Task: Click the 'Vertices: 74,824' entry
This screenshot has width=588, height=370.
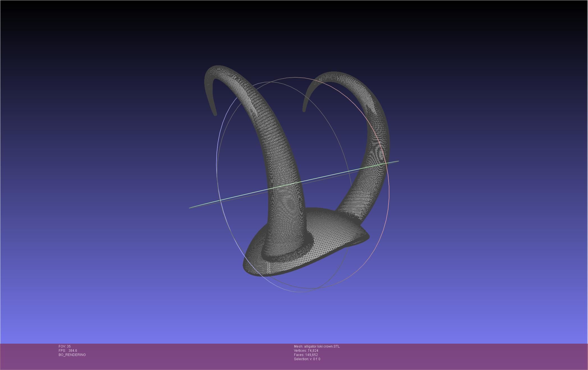Action: [x=306, y=351]
